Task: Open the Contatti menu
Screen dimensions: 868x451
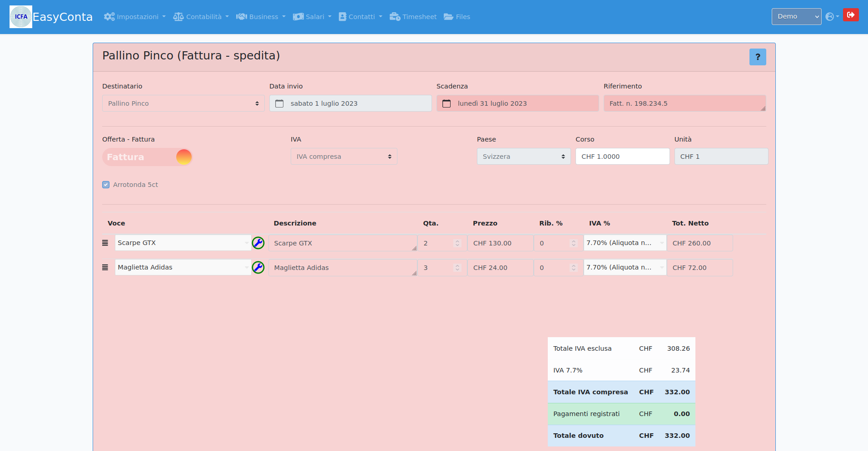Action: (360, 17)
